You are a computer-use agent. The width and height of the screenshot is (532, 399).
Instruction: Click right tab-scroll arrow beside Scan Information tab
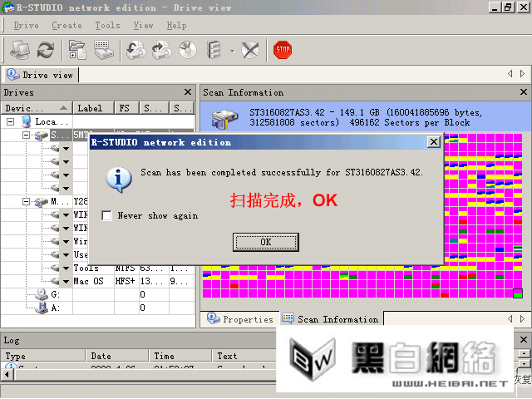[523, 318]
